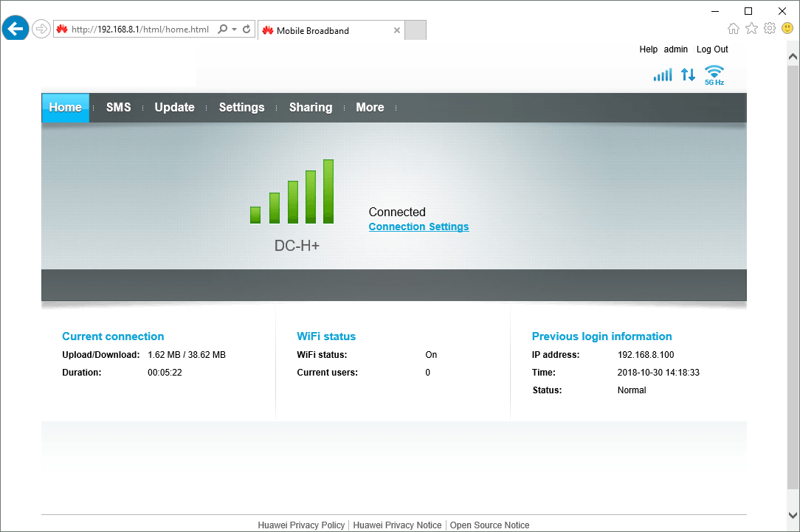The image size is (800, 532).
Task: Open favorites star icon
Action: point(751,28)
